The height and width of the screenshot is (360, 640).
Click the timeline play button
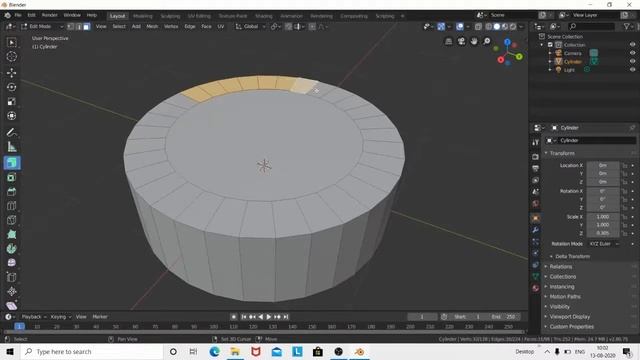269,317
